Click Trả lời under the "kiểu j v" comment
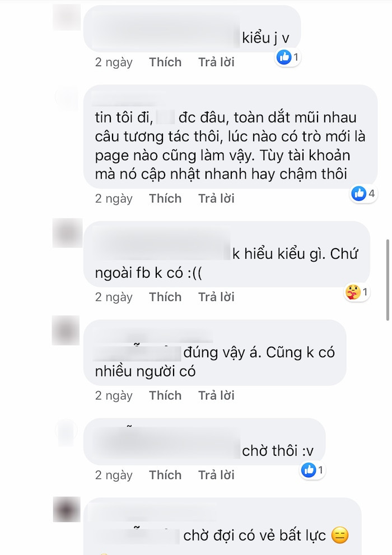This screenshot has width=392, height=555. coord(216,62)
